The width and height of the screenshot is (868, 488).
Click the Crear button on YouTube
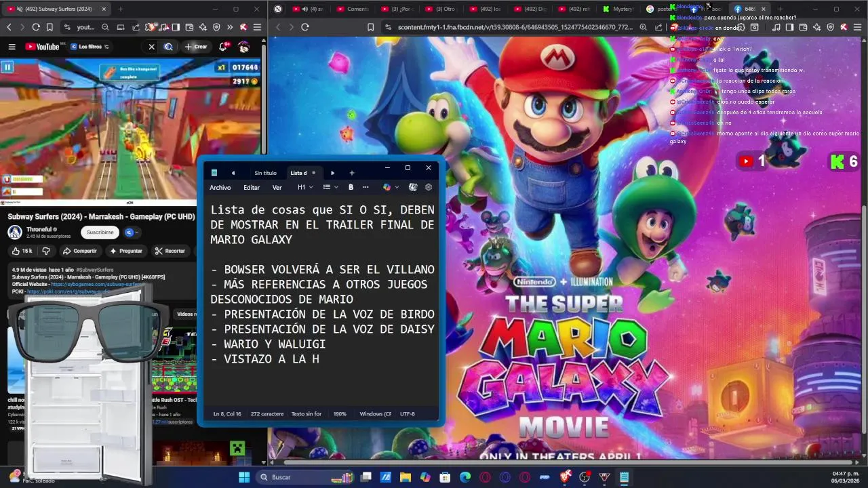pos(196,47)
